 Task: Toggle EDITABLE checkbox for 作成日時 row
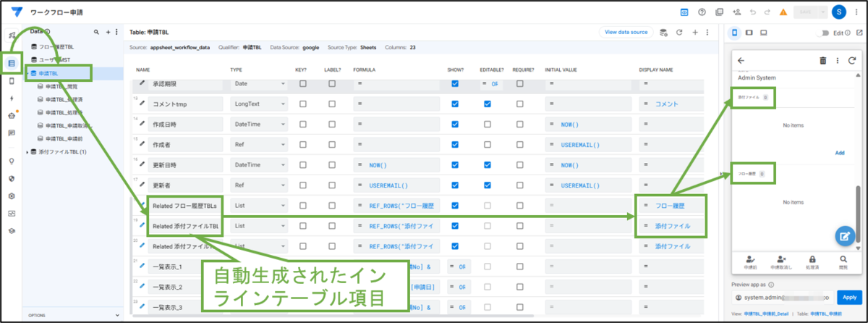point(488,125)
